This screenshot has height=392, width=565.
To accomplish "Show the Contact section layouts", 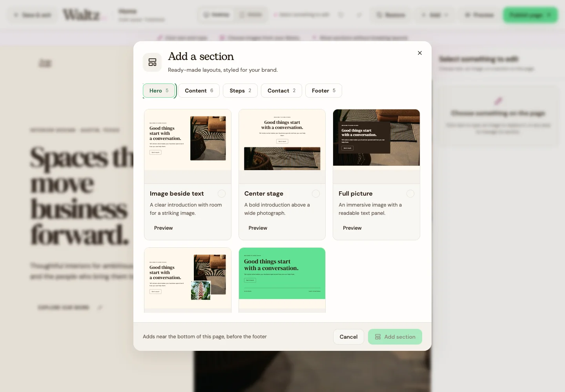I will [281, 91].
